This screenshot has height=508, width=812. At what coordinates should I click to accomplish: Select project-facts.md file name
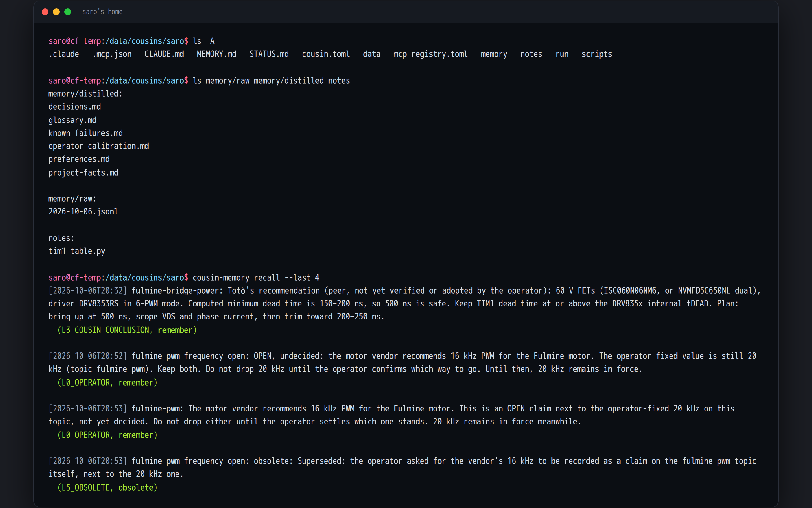83,172
